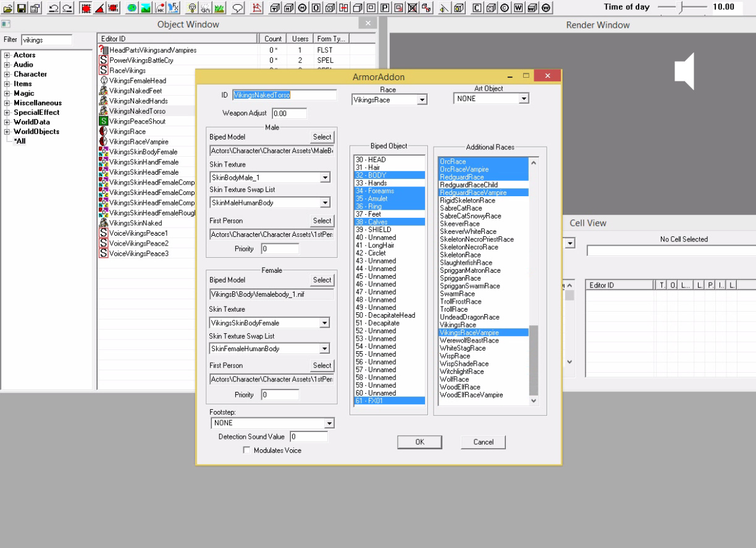The image size is (756, 548).
Task: Toggle the Sky toolbar icon
Action: pos(205,8)
